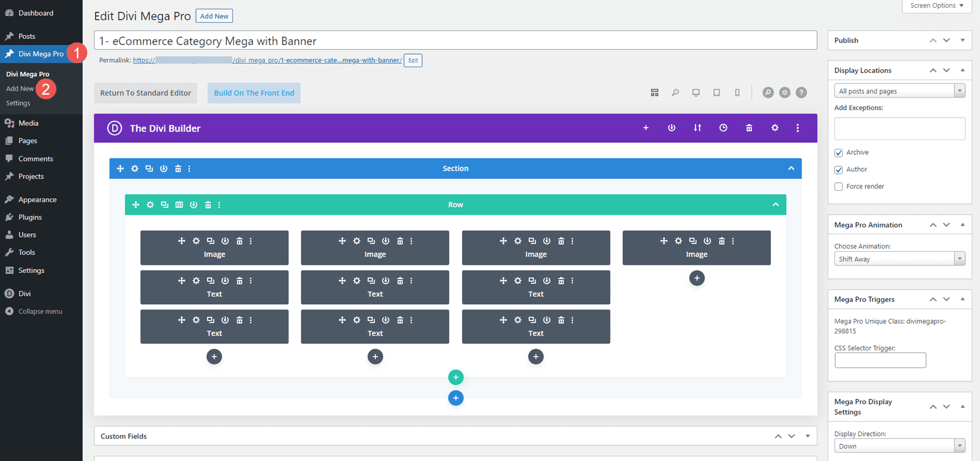Switch to desktop view icon

pyautogui.click(x=696, y=93)
